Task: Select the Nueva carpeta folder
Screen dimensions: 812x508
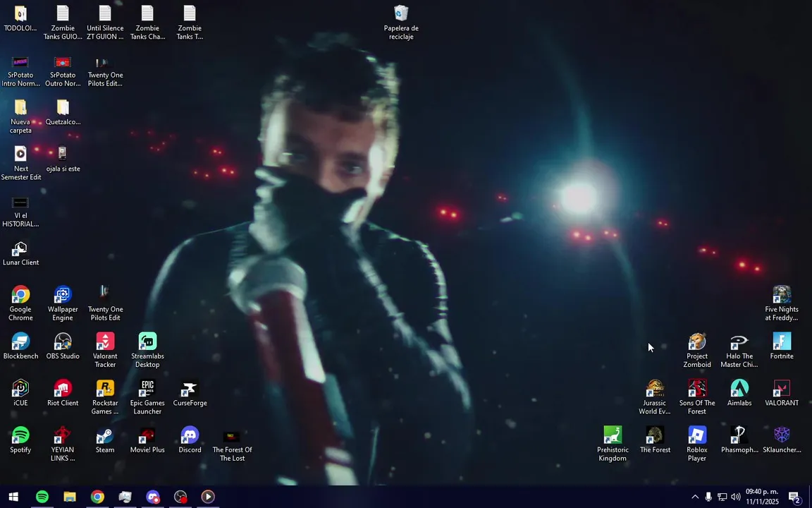Action: [20, 116]
